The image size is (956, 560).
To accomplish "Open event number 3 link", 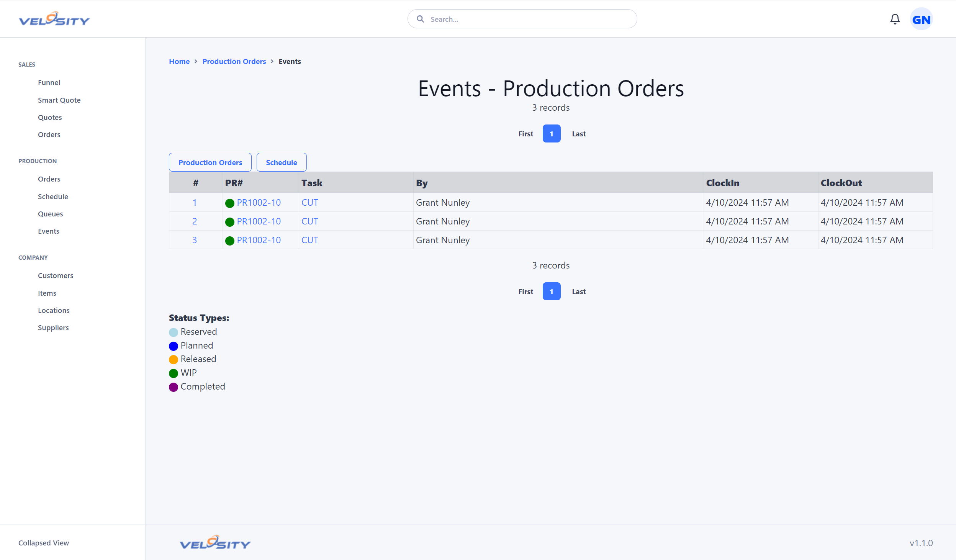I will click(195, 240).
